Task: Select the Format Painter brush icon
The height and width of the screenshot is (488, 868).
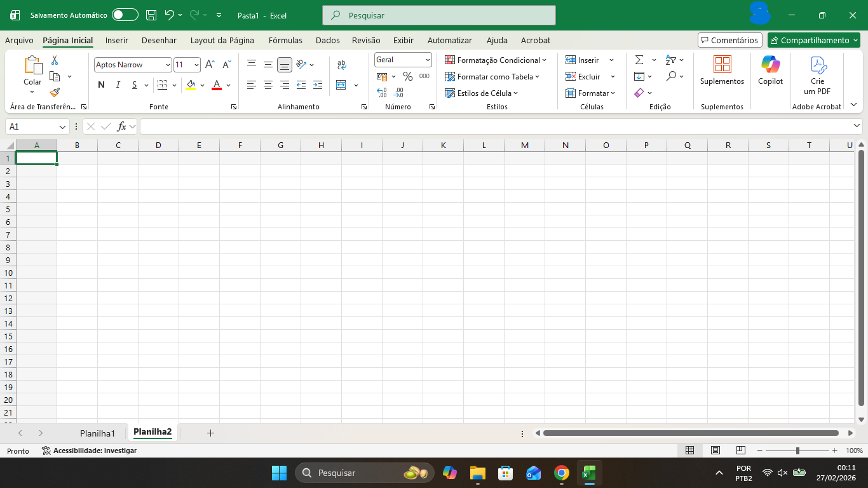Action: (x=55, y=92)
